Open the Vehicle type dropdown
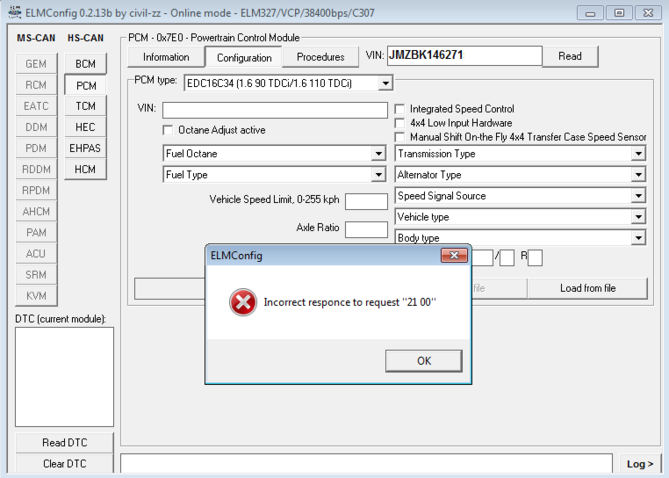Viewport: 669px width, 478px height. click(638, 217)
